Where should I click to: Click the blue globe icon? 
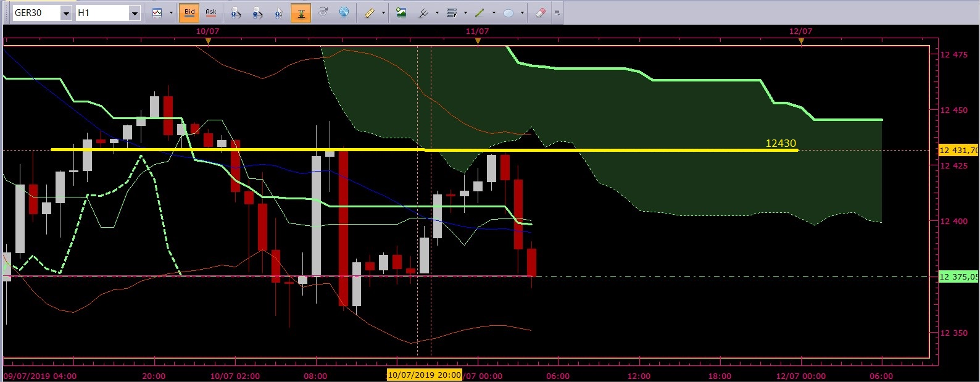click(344, 12)
